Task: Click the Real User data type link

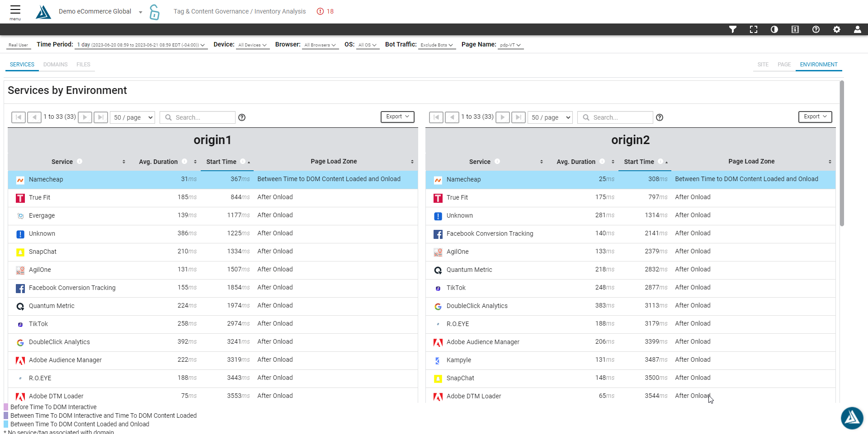Action: point(18,45)
